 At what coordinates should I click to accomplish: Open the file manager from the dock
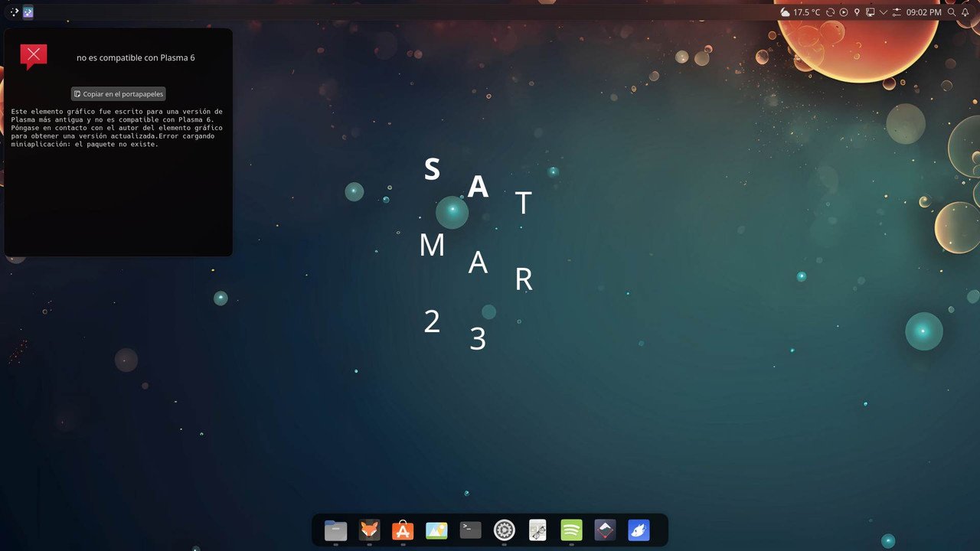click(x=335, y=530)
